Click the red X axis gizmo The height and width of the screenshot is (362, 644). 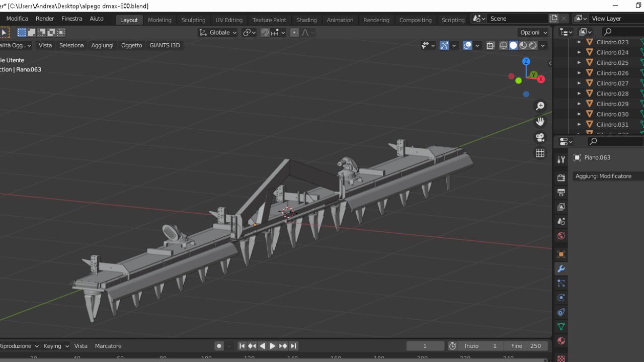pos(541,79)
